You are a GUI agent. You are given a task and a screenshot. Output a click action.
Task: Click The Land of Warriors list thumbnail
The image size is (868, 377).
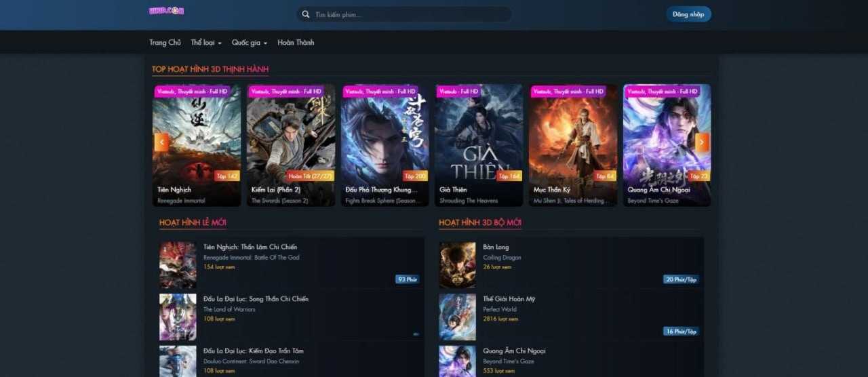coord(178,317)
